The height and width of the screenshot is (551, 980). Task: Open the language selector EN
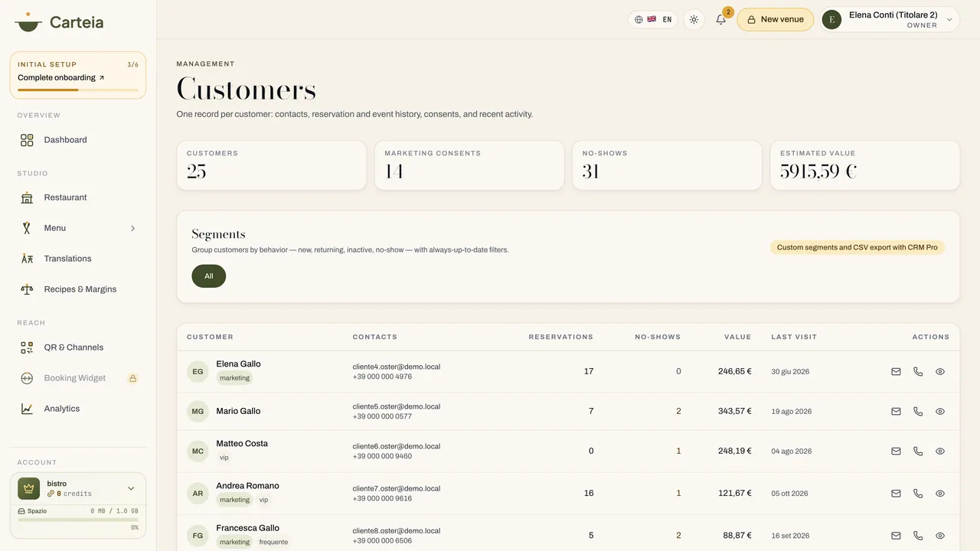point(653,20)
